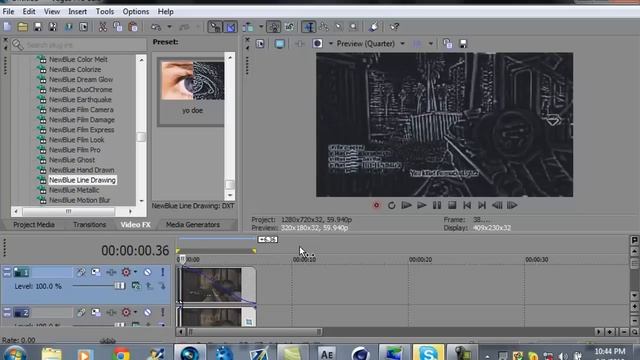
Task: Open the Render As dialog icon
Action: coord(68,27)
